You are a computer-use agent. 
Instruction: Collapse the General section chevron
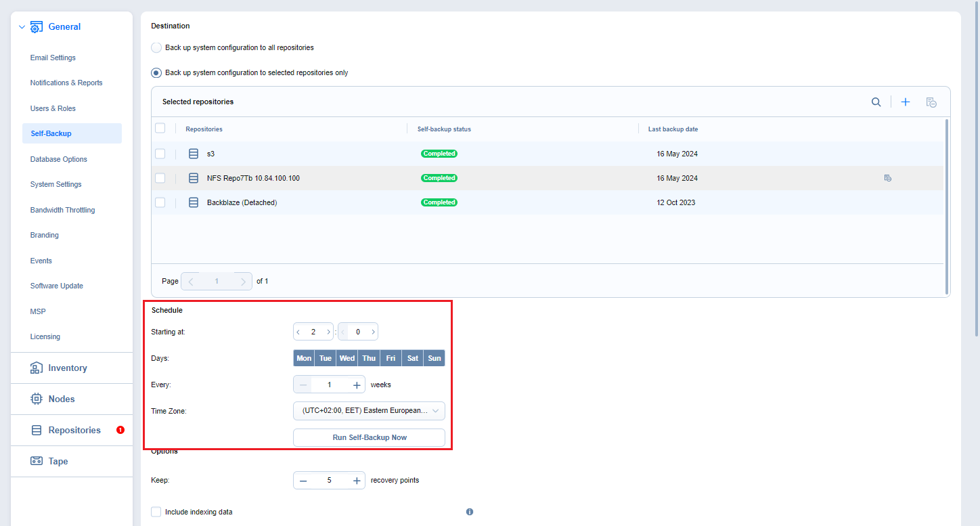(x=22, y=27)
